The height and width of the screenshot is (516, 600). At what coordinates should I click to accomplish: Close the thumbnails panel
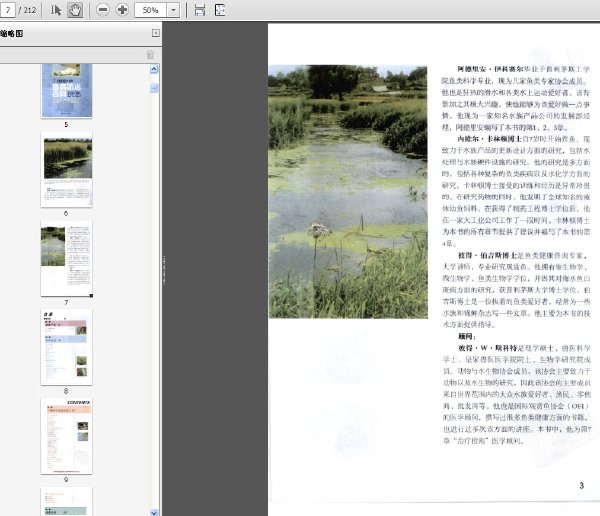click(x=156, y=33)
